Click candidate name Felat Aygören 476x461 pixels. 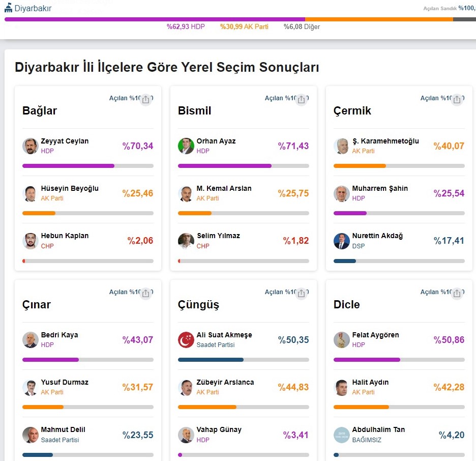[x=375, y=335]
